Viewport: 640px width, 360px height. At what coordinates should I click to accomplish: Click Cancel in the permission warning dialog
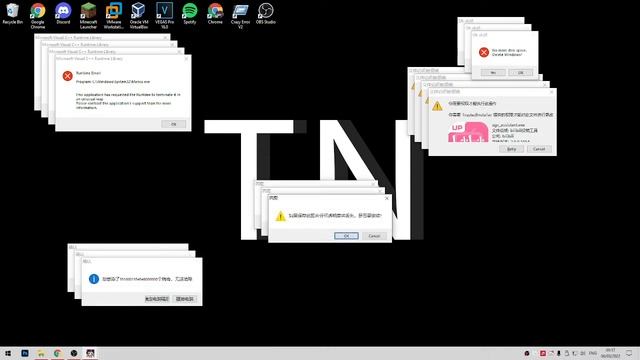point(539,149)
